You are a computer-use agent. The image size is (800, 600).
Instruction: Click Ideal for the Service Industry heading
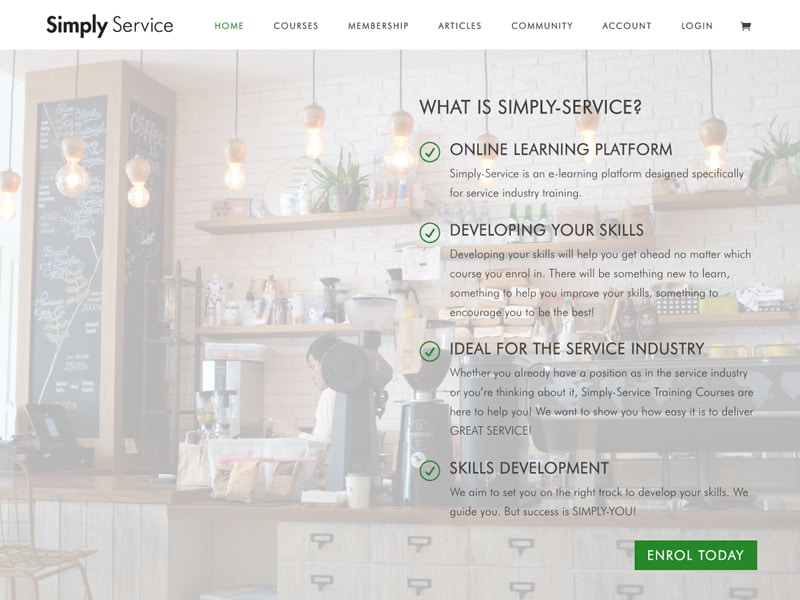577,349
